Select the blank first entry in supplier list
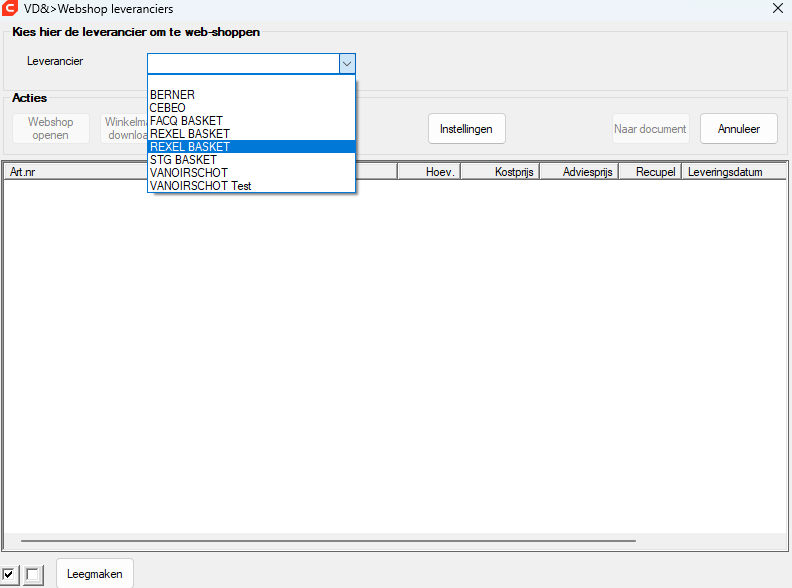Image resolution: width=792 pixels, height=588 pixels. point(252,82)
